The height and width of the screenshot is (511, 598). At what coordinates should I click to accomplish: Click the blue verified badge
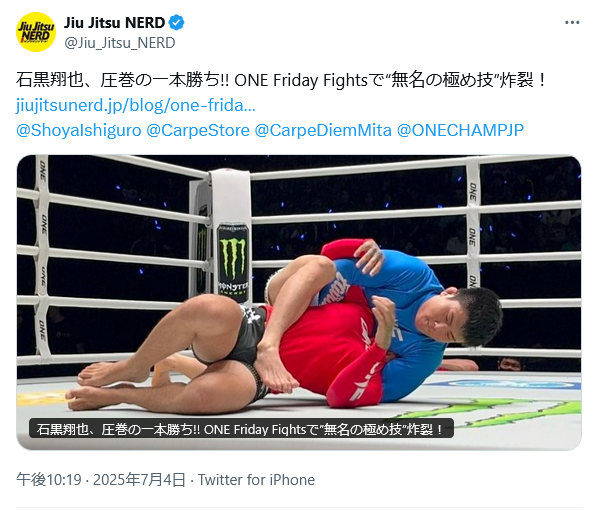177,23
